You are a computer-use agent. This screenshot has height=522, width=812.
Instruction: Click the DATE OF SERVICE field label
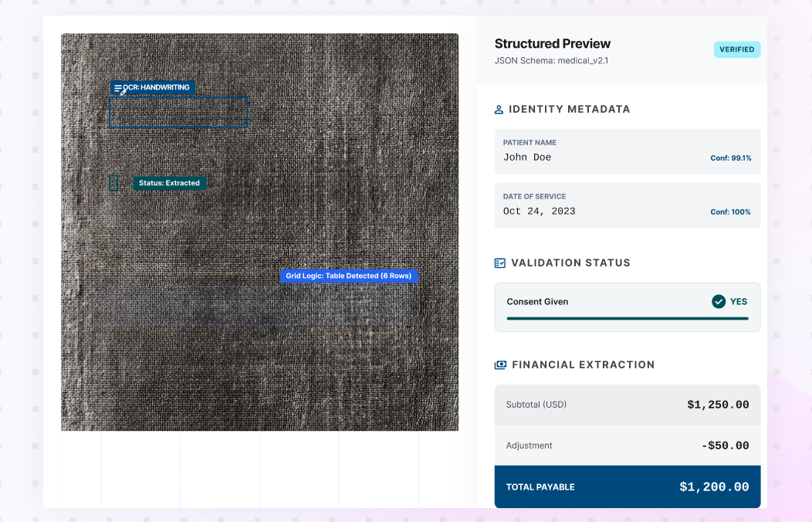pos(534,196)
